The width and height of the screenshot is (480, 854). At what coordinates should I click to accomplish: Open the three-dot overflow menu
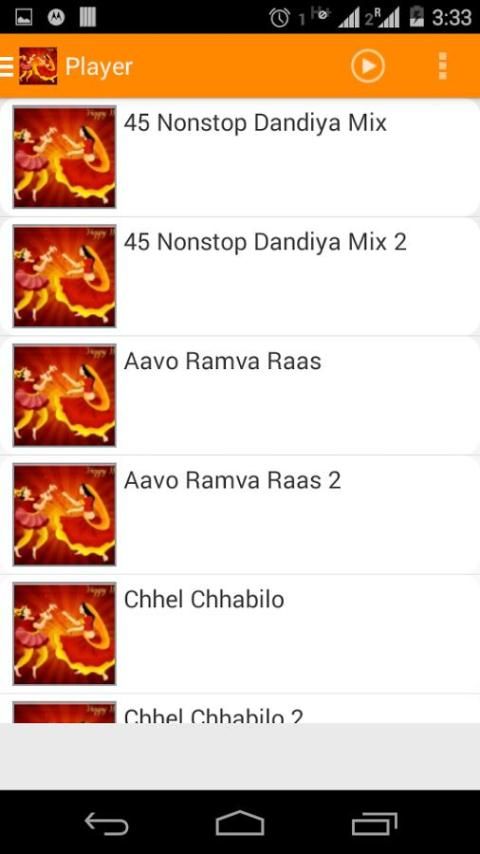[442, 66]
